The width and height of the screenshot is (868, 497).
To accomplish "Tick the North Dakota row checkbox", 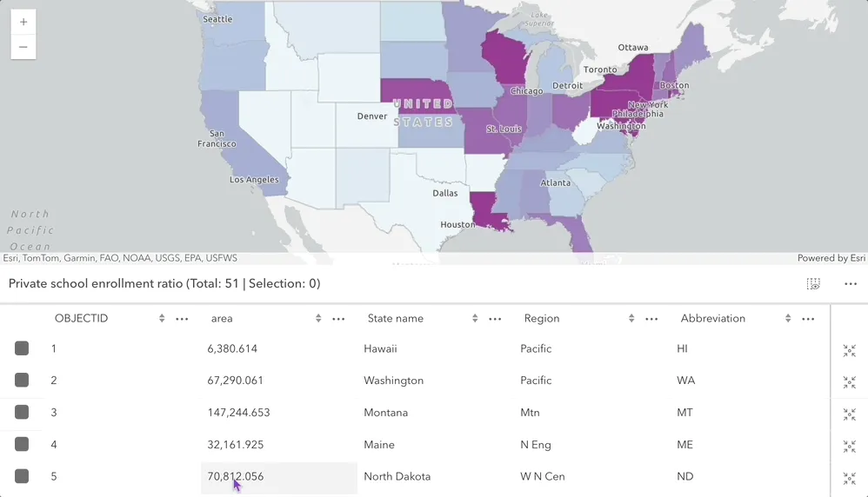I will click(x=22, y=476).
